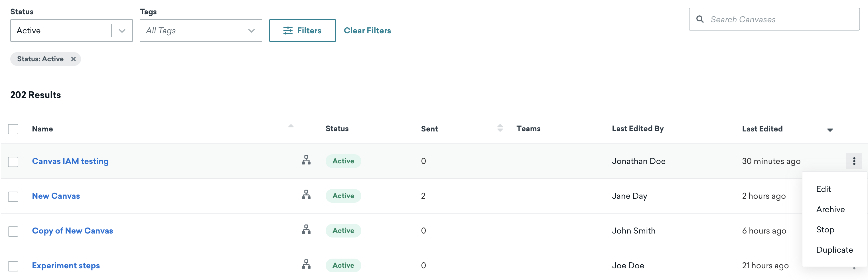This screenshot has width=868, height=280.
Task: Open the Status dropdown showing Active
Action: tap(72, 31)
